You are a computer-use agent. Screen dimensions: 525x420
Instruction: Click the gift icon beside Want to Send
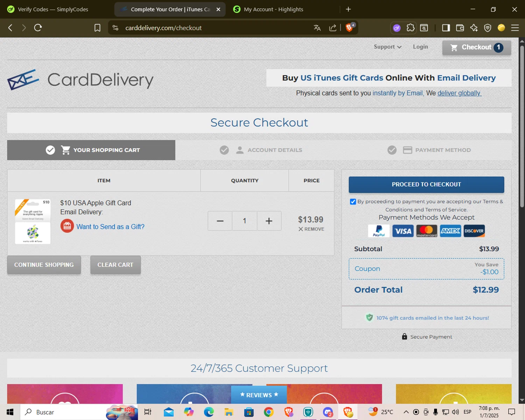point(67,226)
